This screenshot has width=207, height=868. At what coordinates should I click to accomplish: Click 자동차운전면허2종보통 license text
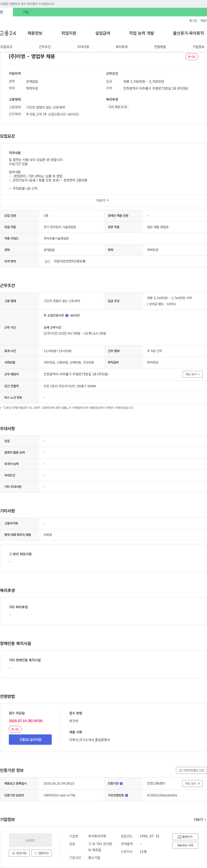[69, 261]
